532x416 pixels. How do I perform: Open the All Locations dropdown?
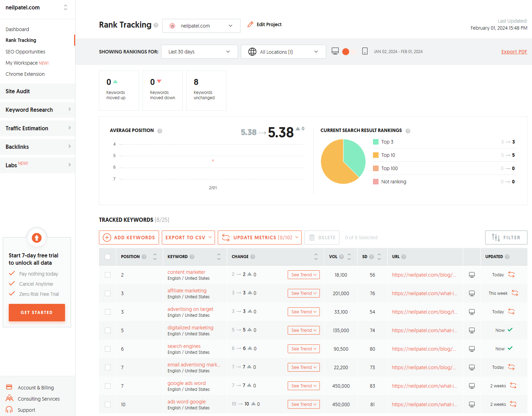point(283,52)
